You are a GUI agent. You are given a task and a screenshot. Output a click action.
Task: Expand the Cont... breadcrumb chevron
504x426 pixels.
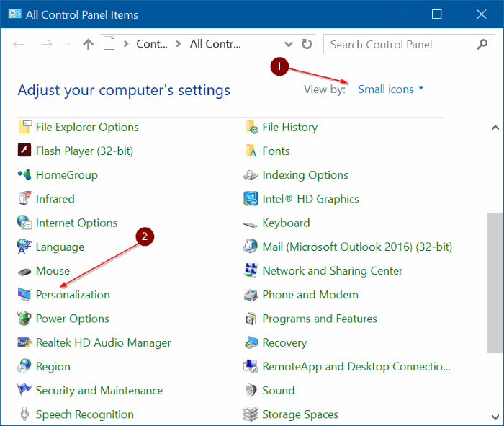coord(180,44)
